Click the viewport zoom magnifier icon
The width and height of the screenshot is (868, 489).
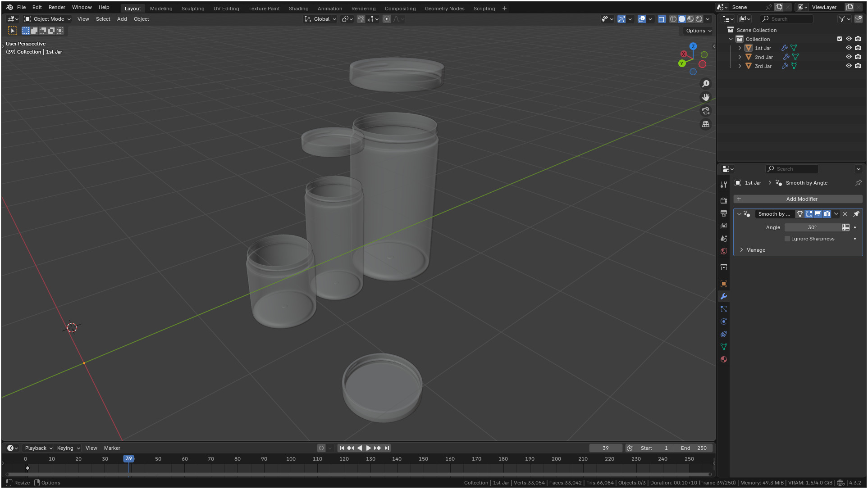[706, 84]
